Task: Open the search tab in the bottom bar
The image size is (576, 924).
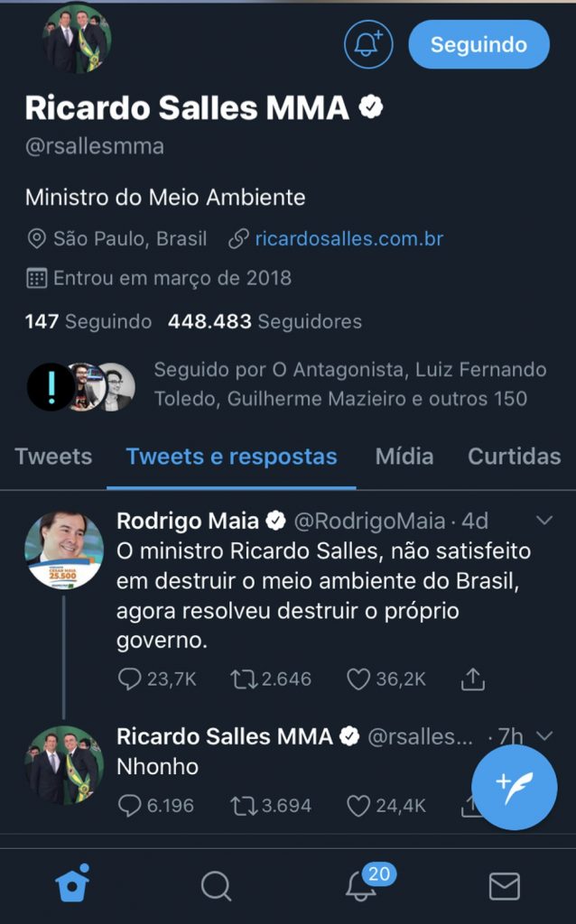Action: (x=216, y=886)
